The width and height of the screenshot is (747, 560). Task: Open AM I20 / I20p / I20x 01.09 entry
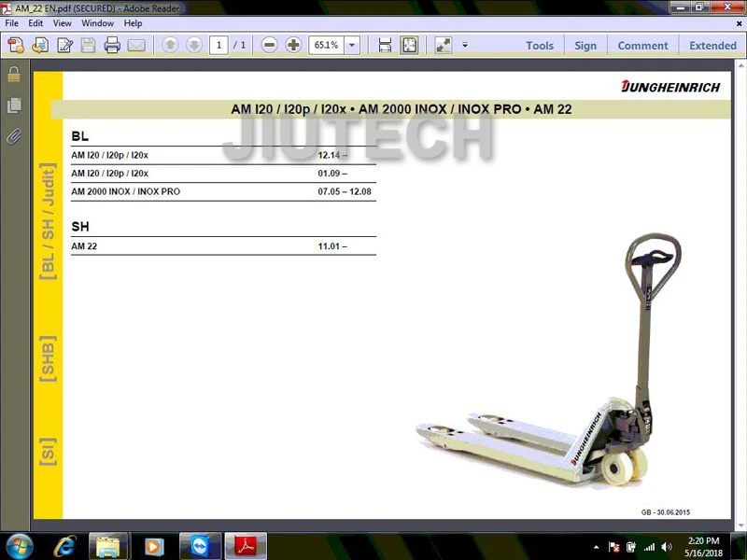(223, 174)
